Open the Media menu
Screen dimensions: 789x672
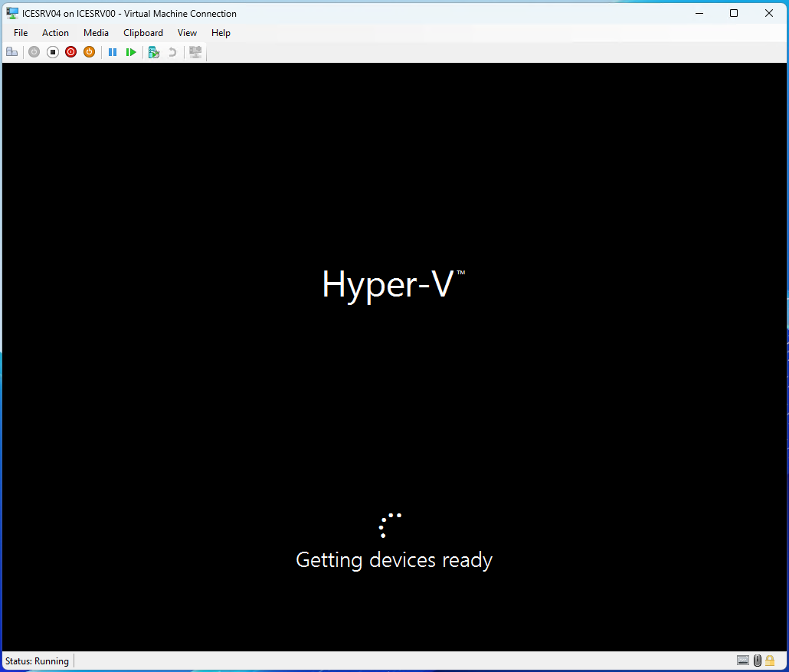96,33
